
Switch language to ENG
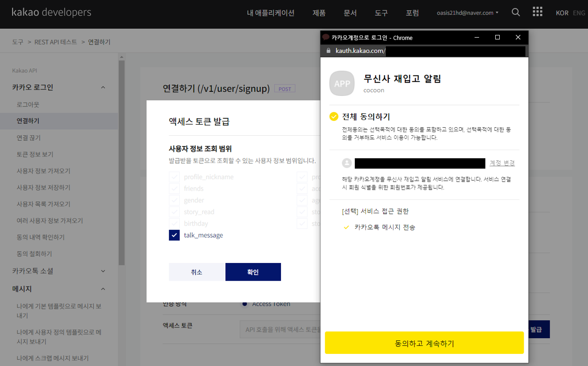[x=579, y=13]
